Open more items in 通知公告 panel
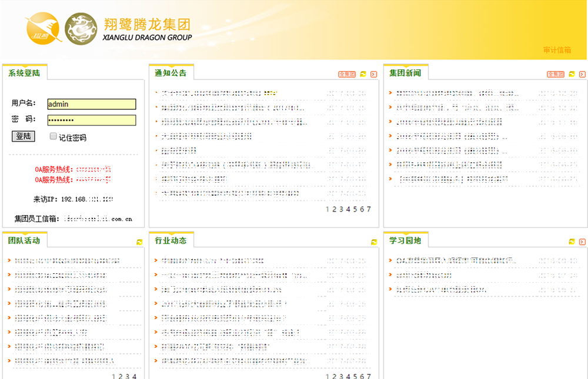 tap(373, 74)
